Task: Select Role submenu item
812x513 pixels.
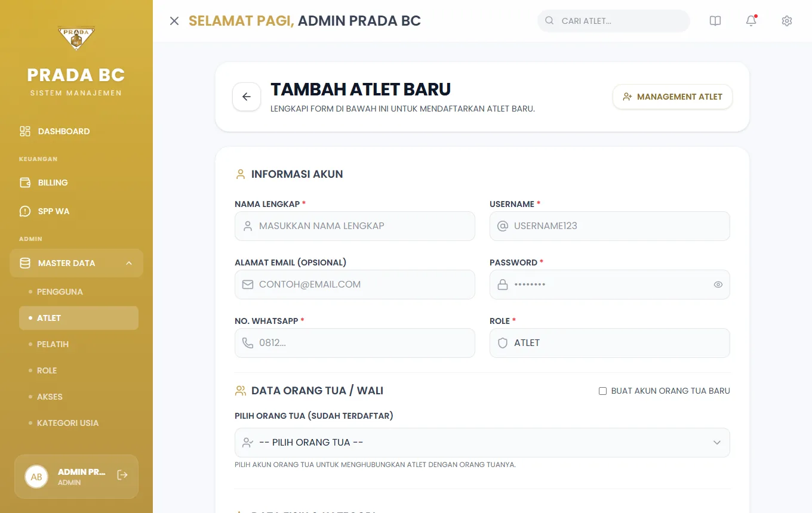Action: (79, 370)
